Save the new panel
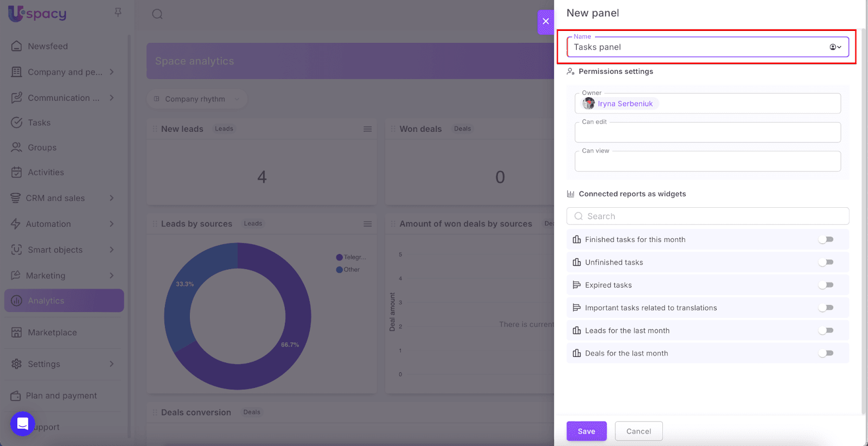Image resolution: width=868 pixels, height=446 pixels. (x=586, y=431)
